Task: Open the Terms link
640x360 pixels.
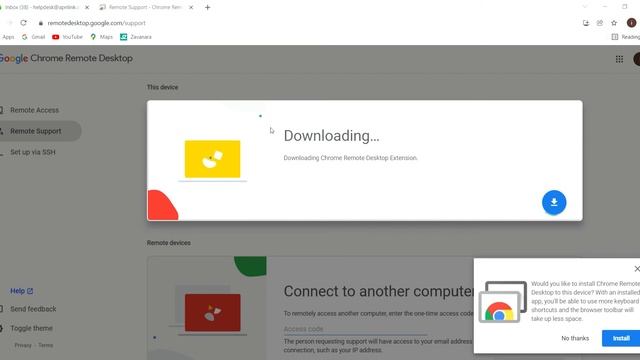Action: (x=46, y=345)
